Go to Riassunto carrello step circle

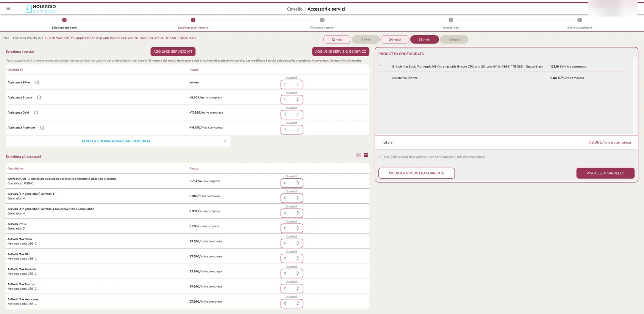[322, 20]
